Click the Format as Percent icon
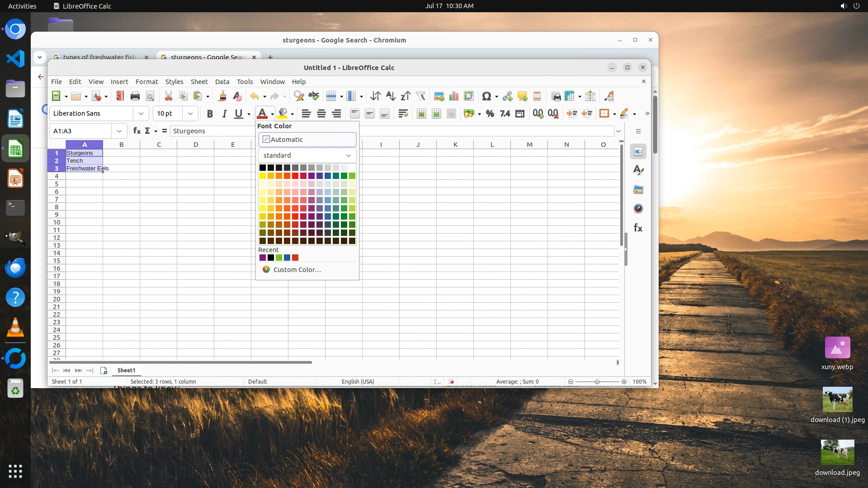The image size is (868, 488). click(490, 113)
